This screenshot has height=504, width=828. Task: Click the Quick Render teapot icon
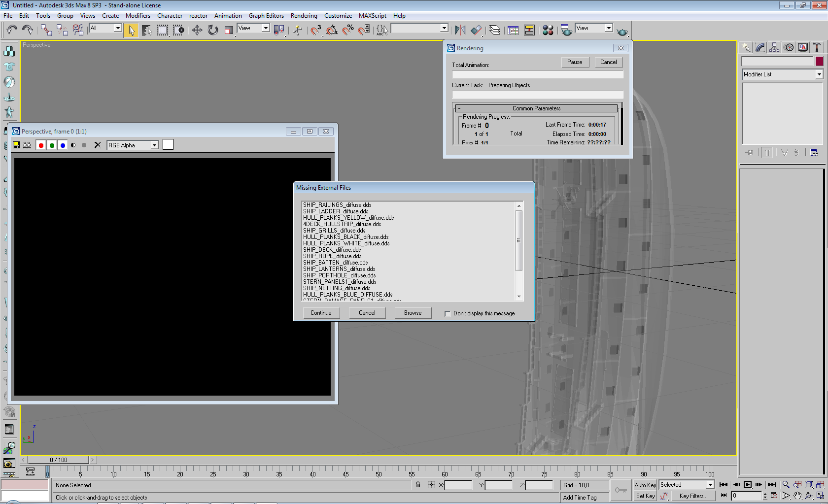(x=622, y=32)
